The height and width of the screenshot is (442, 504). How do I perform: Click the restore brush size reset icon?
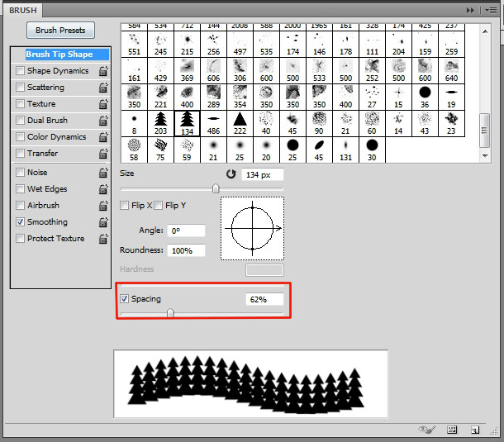(231, 173)
